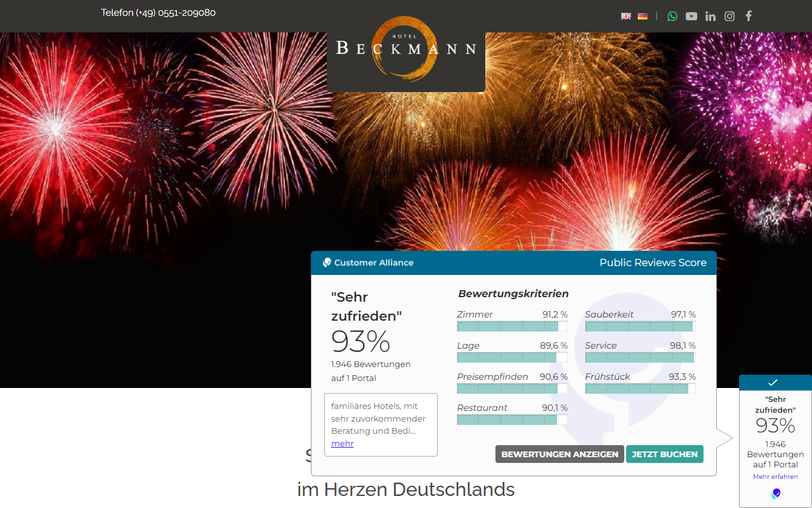
Task: Expand the review with 'mehr' link
Action: coord(343,444)
